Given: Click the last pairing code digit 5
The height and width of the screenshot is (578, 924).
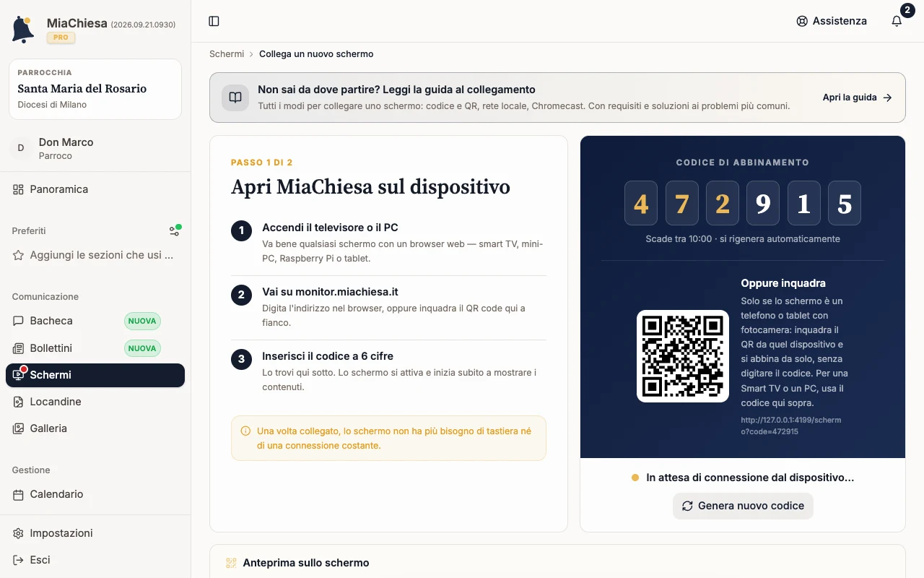Looking at the screenshot, I should 845,203.
